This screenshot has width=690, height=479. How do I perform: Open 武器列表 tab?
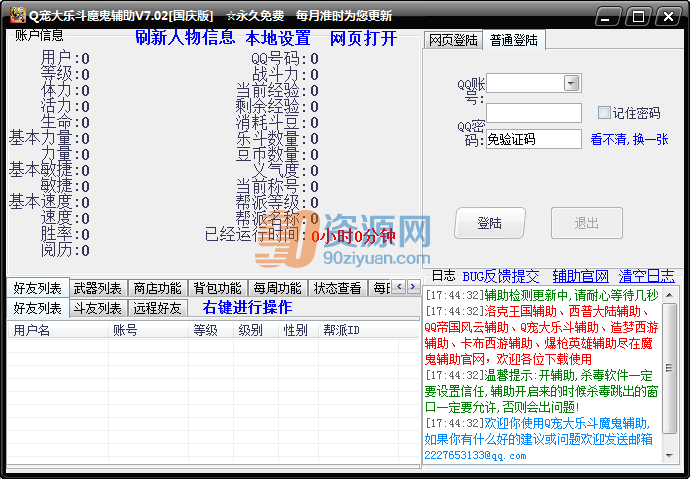[98, 289]
